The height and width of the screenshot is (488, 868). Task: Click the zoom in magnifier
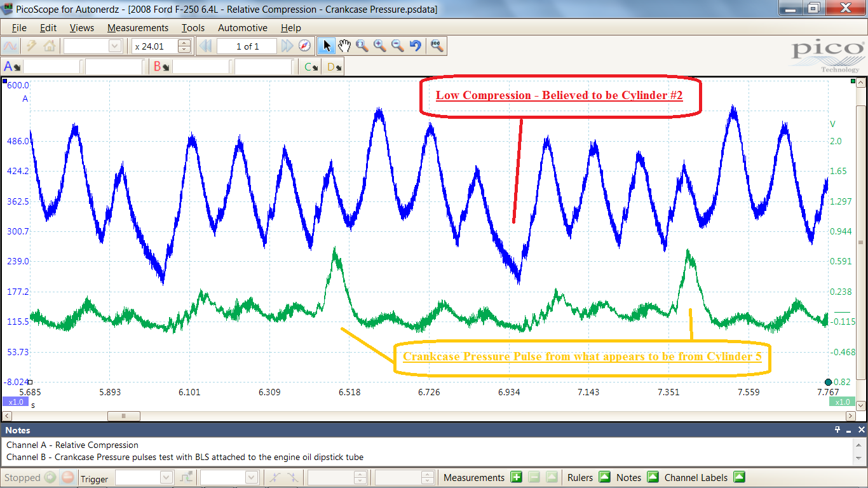[380, 46]
